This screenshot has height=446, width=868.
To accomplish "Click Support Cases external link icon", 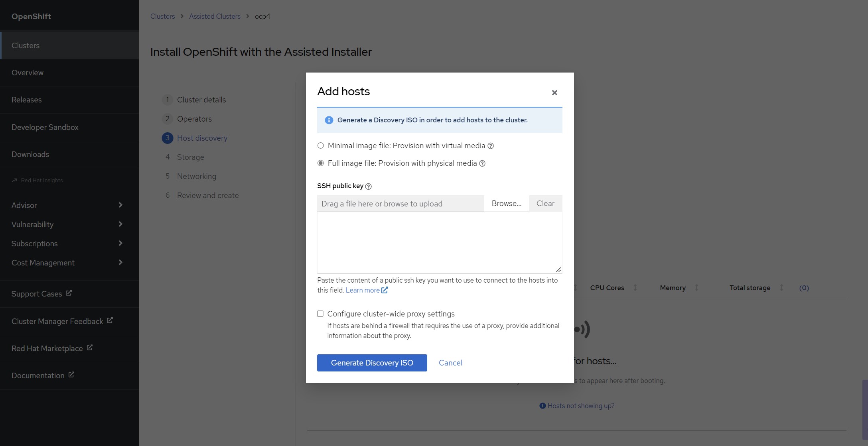I will (x=69, y=293).
